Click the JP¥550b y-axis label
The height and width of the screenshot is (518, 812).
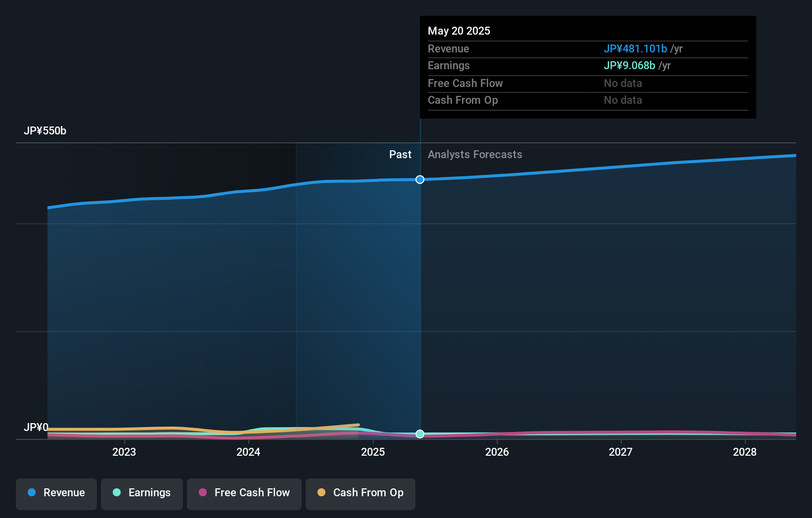[45, 131]
